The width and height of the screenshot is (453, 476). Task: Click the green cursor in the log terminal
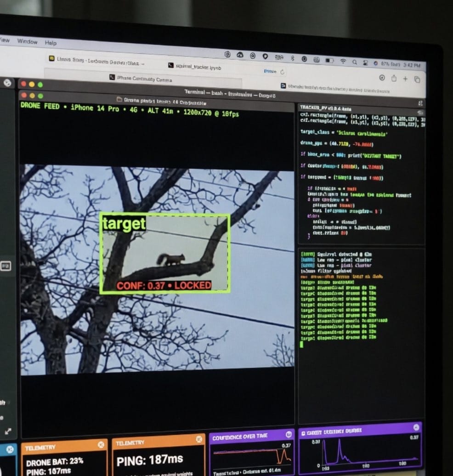point(301,344)
